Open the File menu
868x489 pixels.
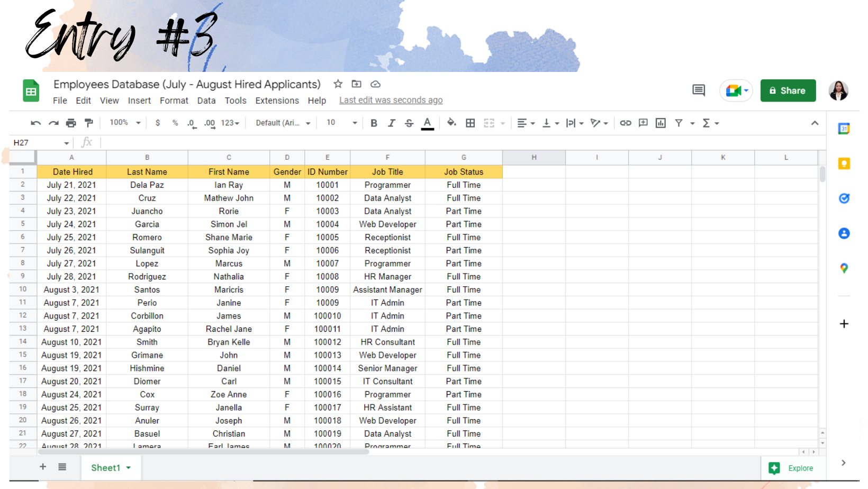coord(60,101)
